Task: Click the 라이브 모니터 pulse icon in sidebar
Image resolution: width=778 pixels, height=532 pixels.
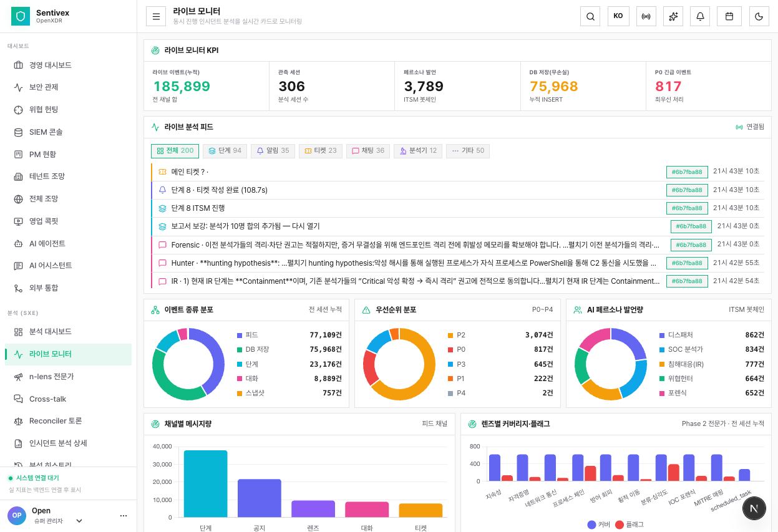Action: point(18,354)
